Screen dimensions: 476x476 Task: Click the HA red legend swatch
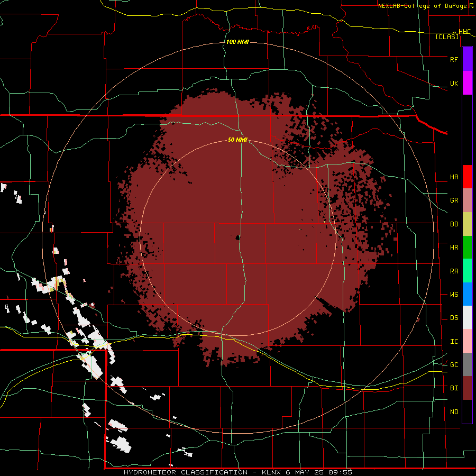pos(467,177)
